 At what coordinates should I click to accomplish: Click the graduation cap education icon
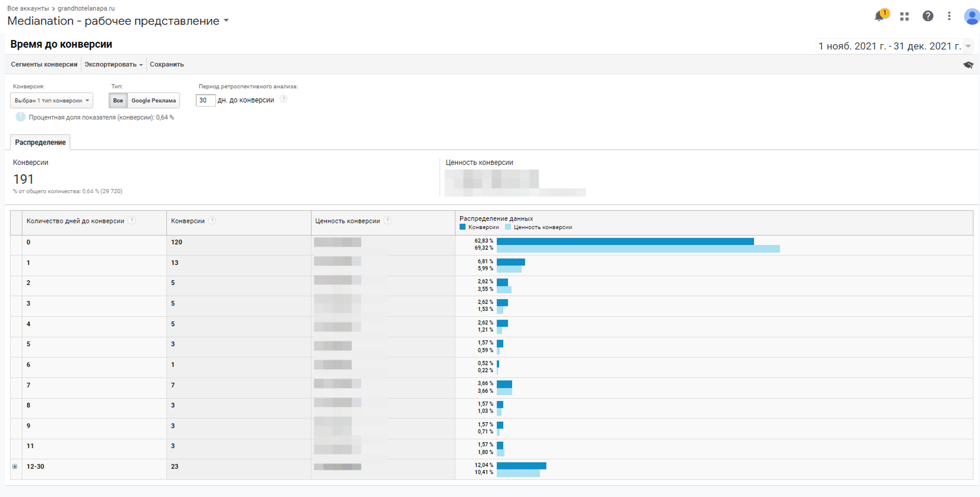(x=968, y=65)
